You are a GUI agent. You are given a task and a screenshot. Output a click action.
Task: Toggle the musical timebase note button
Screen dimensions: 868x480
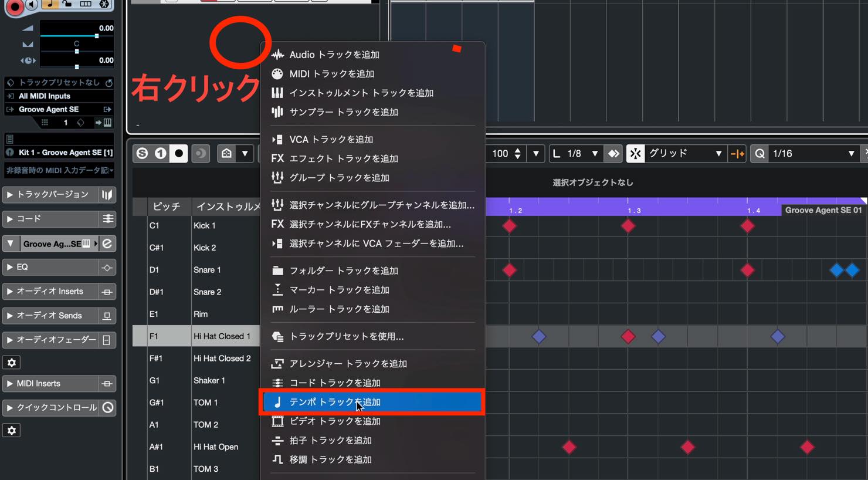pos(50,5)
